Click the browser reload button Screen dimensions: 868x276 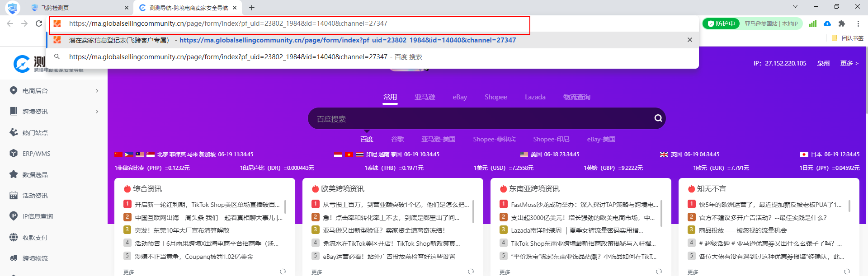click(x=39, y=23)
